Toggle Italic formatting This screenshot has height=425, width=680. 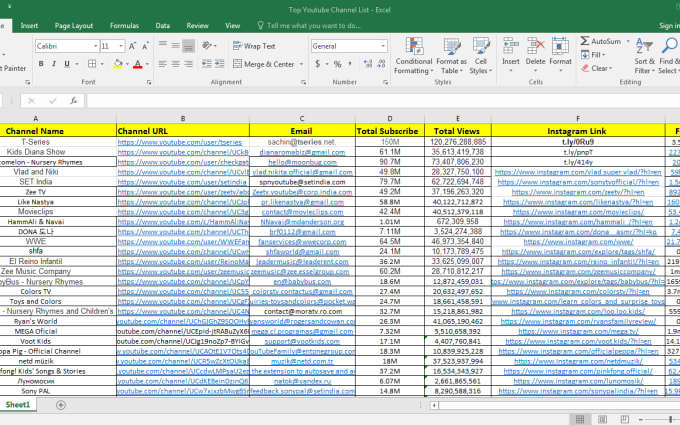pyautogui.click(x=54, y=64)
